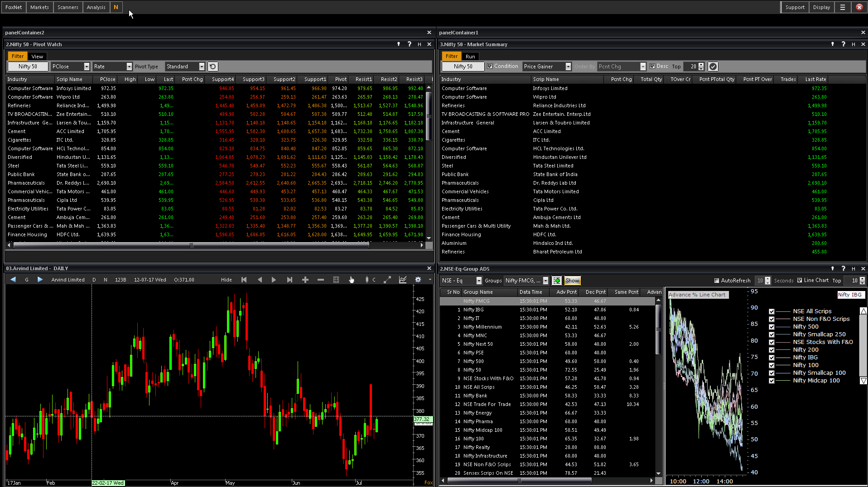Add group with green plus icon

(557, 281)
